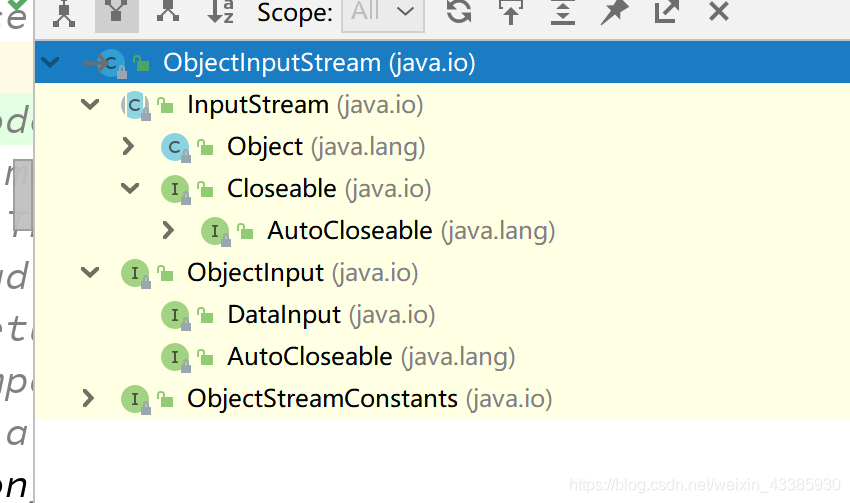This screenshot has height=503, width=850.
Task: Collapse the Closeable interface node
Action: pyautogui.click(x=130, y=189)
